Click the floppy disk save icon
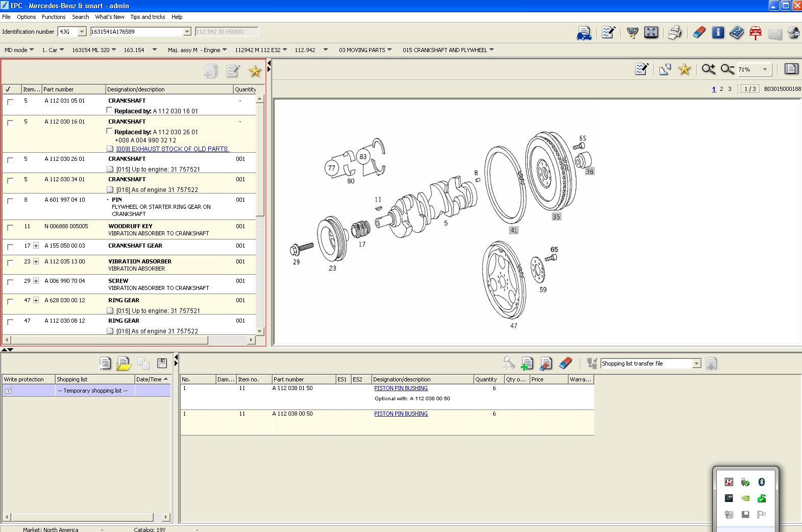This screenshot has width=802, height=532. [x=162, y=364]
